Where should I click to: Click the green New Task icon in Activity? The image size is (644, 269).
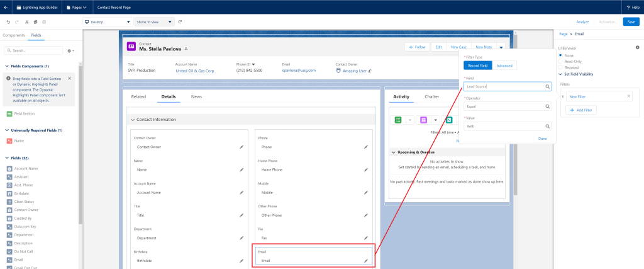click(398, 120)
